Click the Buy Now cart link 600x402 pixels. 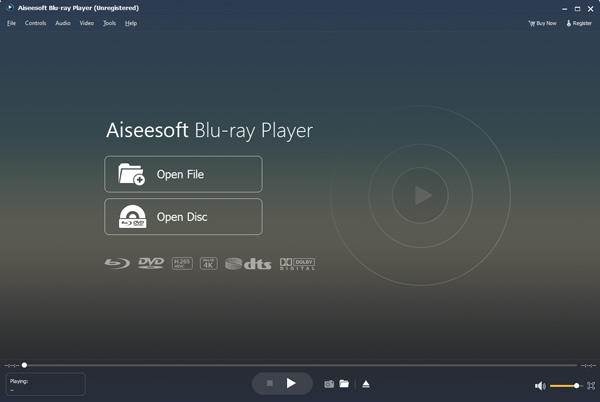(542, 23)
